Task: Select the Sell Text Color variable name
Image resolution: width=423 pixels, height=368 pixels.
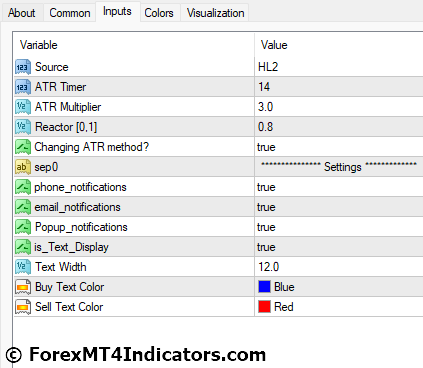Action: [x=69, y=307]
